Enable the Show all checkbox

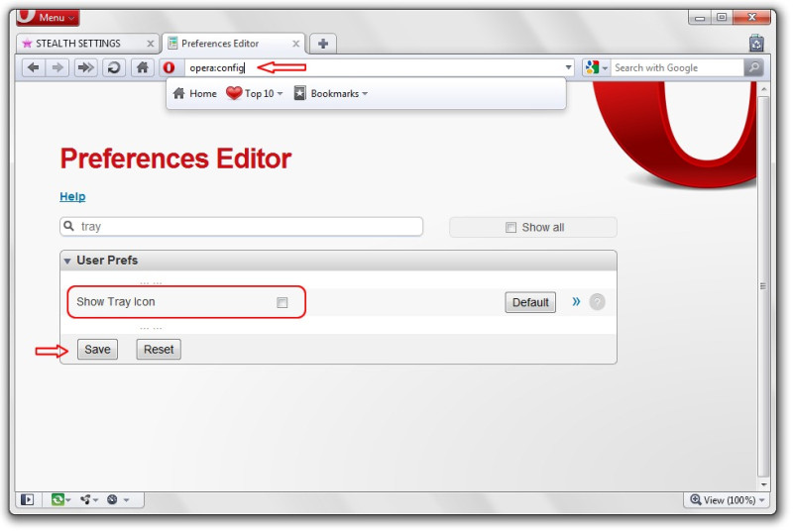pos(510,228)
